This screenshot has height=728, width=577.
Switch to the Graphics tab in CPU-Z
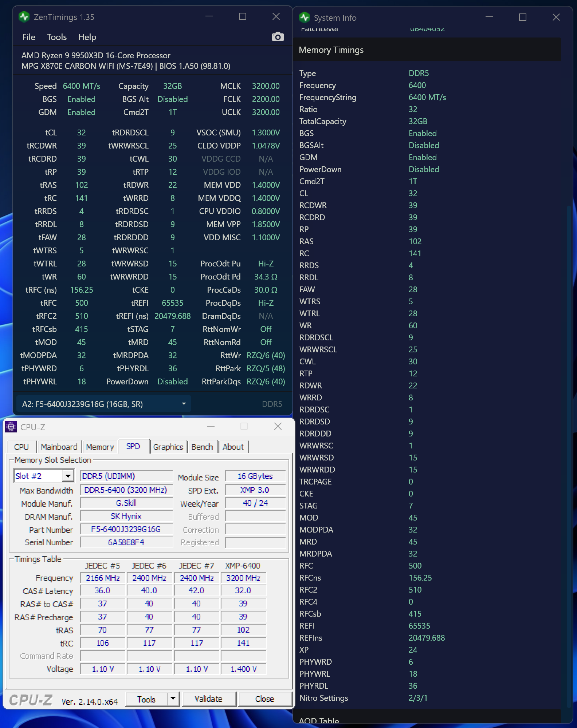coord(168,447)
